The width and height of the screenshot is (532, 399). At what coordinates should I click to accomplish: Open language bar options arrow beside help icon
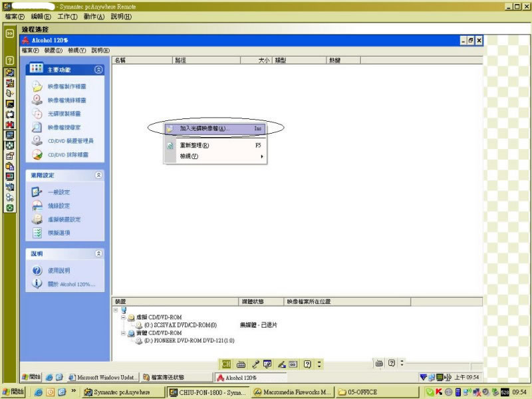pos(319,364)
